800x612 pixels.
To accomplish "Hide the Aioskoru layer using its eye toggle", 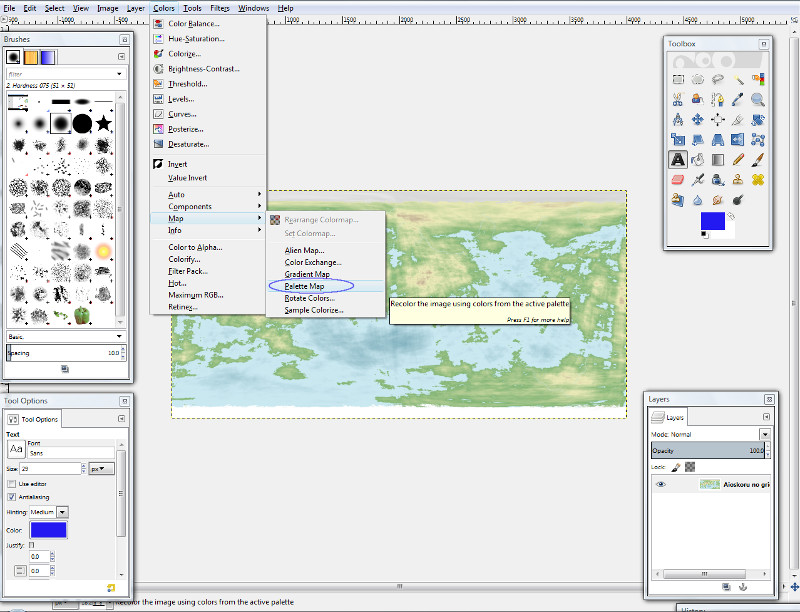I will [663, 485].
